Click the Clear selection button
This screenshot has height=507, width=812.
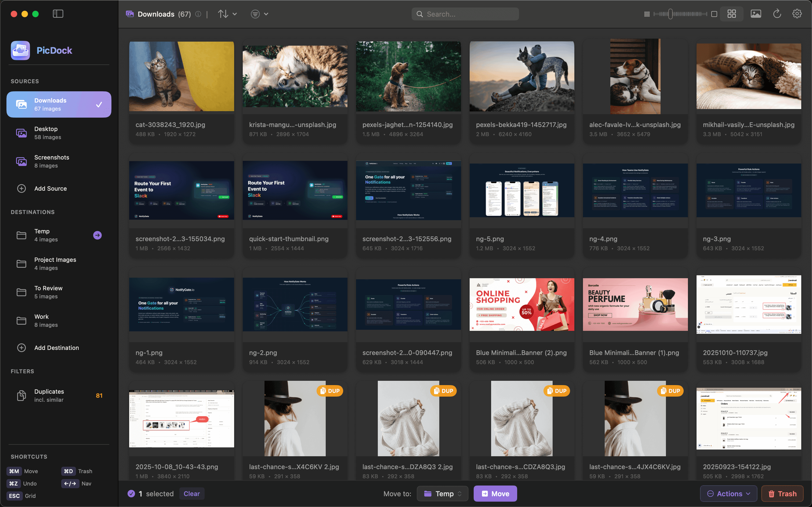191,494
